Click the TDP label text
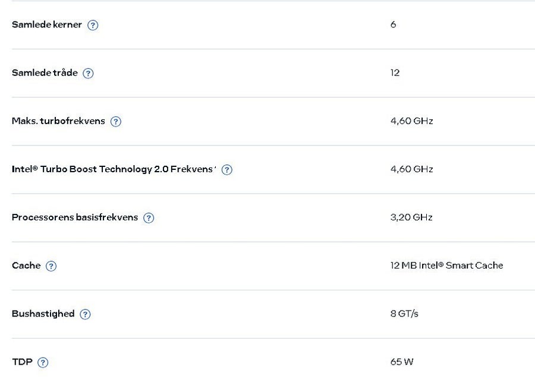The height and width of the screenshot is (392, 535). [22, 362]
